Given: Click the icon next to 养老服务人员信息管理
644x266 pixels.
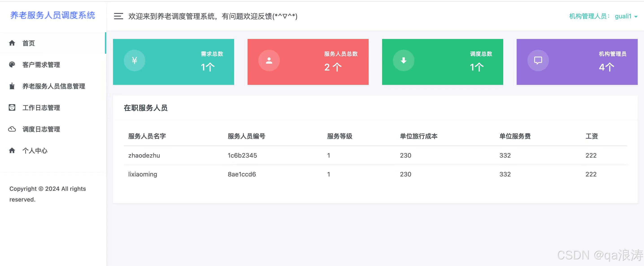Looking at the screenshot, I should coord(12,86).
